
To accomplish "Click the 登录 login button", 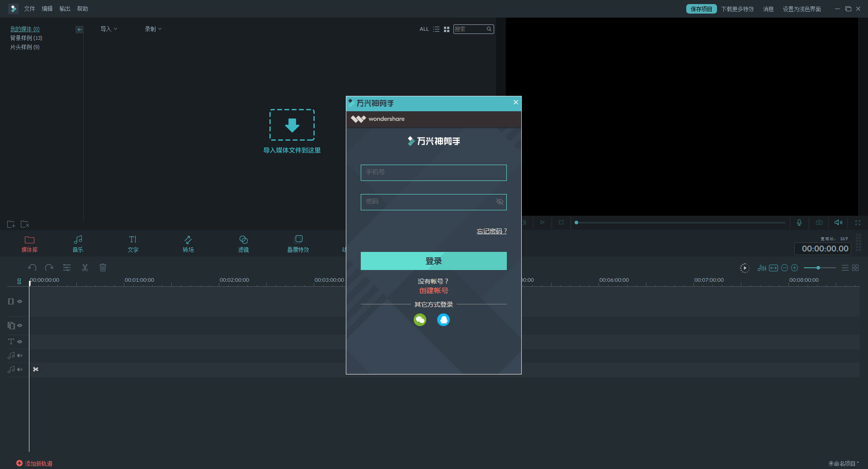I will pos(434,261).
